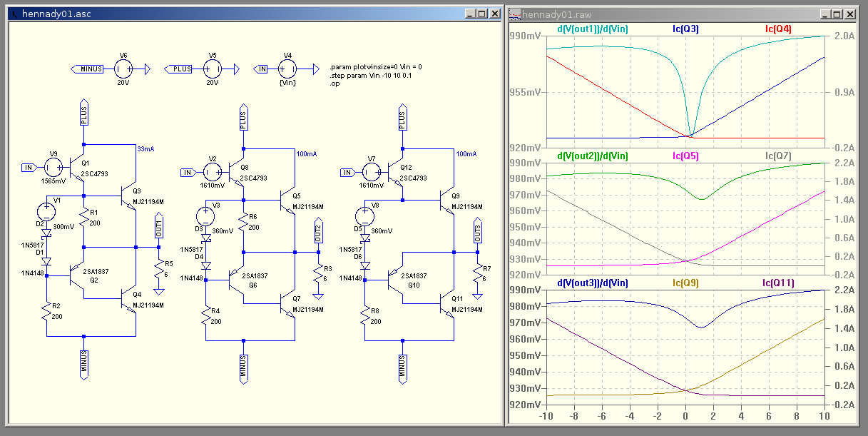
Task: Select resistor R2 200
Action: 47,311
